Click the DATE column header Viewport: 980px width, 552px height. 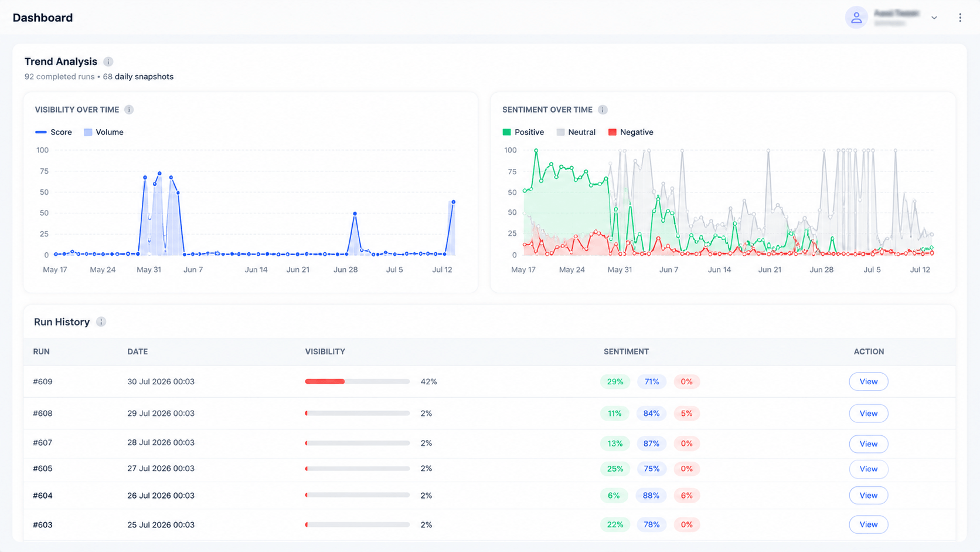tap(137, 351)
